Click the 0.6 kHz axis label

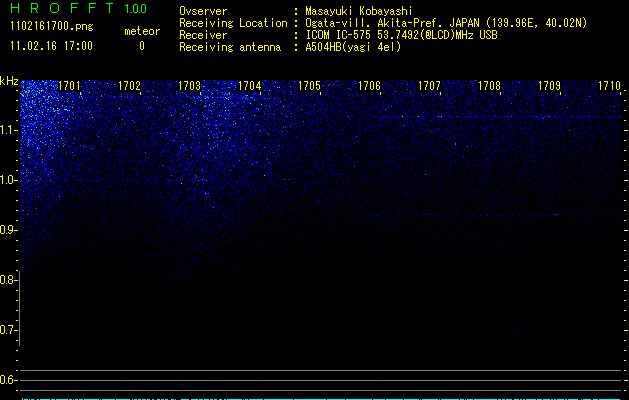pyautogui.click(x=8, y=380)
